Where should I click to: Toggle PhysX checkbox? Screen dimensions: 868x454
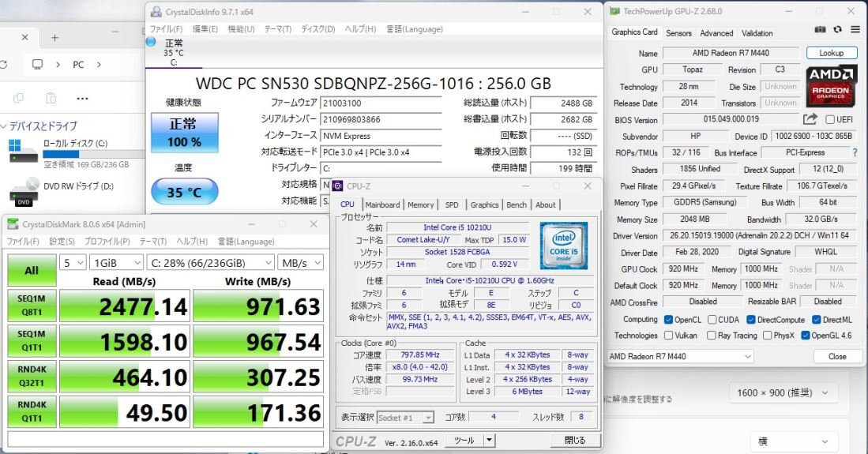[767, 335]
